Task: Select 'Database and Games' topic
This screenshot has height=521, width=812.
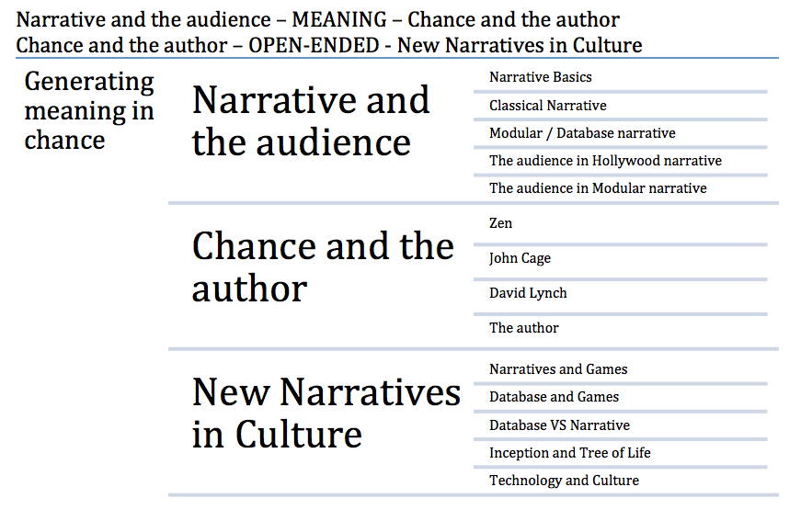Action: click(x=554, y=397)
